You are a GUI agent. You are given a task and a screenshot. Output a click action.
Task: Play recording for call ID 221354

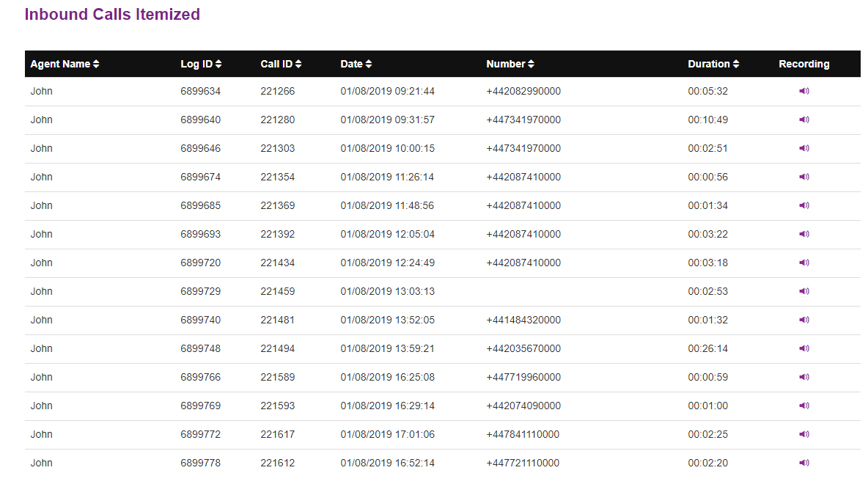coord(803,177)
